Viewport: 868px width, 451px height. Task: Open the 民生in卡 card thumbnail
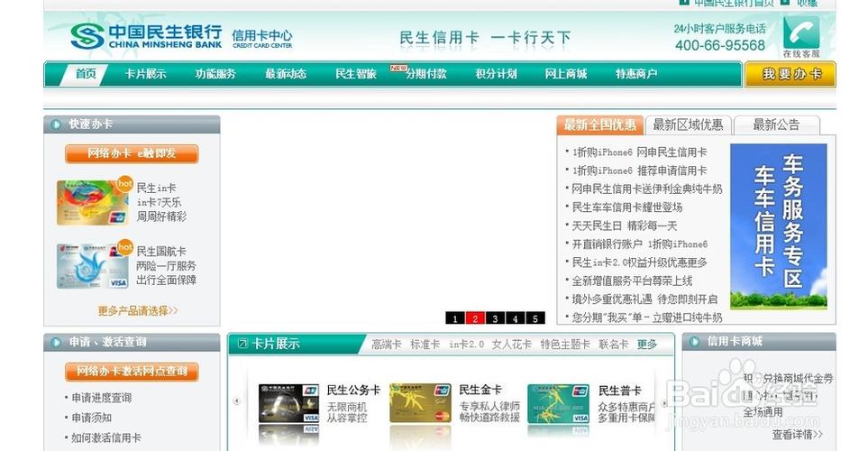tap(93, 202)
